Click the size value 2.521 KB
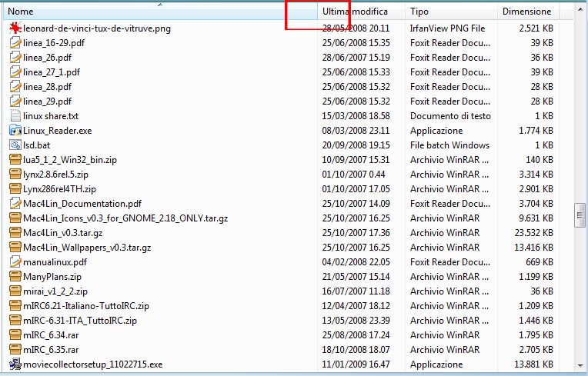Image resolution: width=588 pixels, height=376 pixels. [536, 28]
